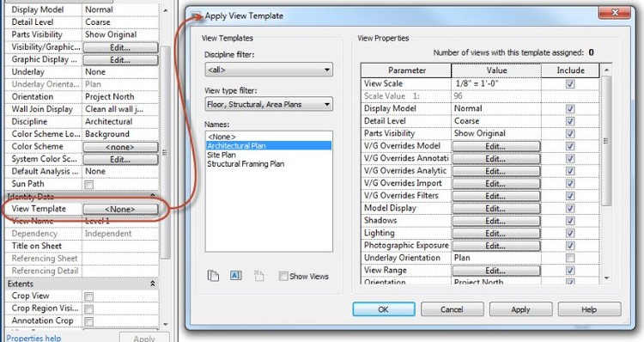Viewport: 644px width, 342px height.
Task: Toggle the Show Views checkbox
Action: coord(283,276)
